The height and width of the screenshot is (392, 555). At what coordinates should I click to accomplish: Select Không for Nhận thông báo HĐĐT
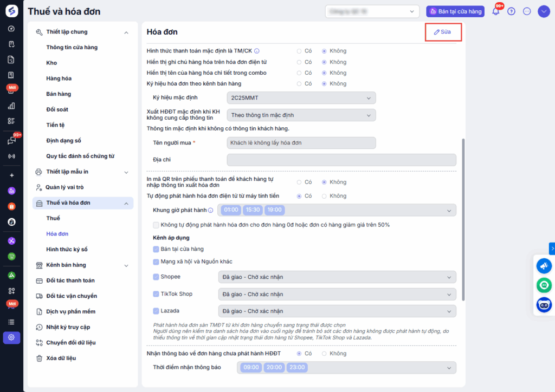324,354
